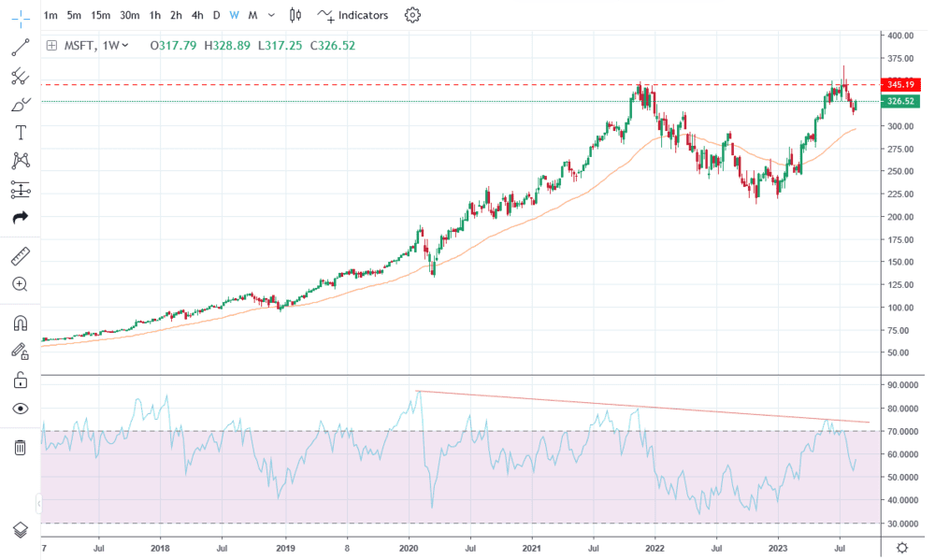
Task: Toggle lock all drawing tools
Action: pos(20,380)
